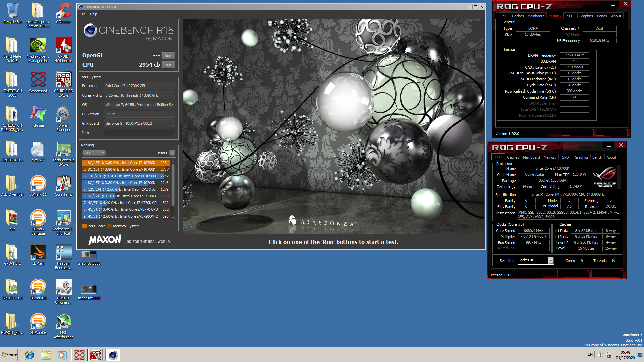The image size is (644, 362).
Task: Click Show desktop button at taskbar end
Action: click(x=640, y=355)
